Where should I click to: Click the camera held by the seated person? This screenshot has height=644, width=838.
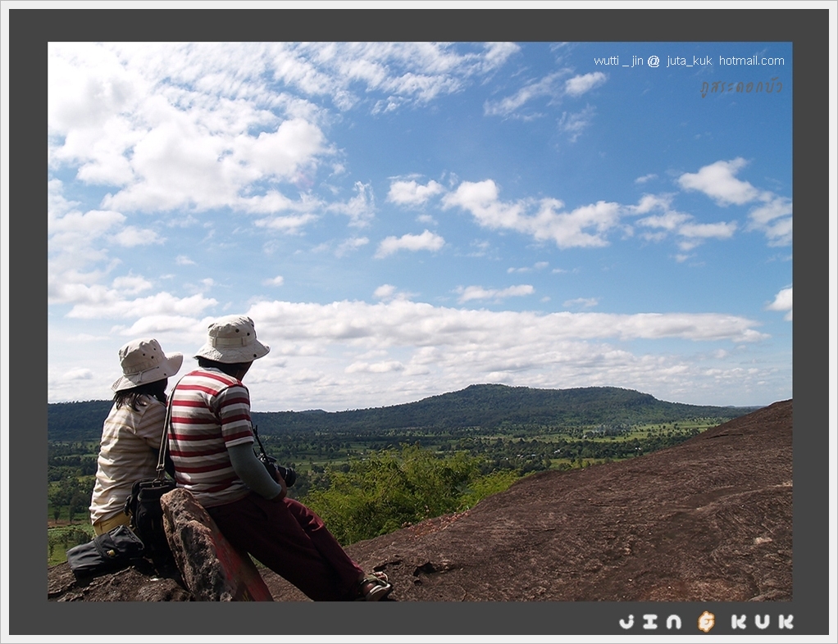[280, 471]
